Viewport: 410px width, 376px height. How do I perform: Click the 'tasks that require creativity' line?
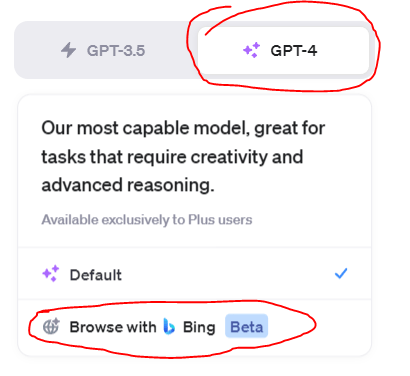pos(154,157)
